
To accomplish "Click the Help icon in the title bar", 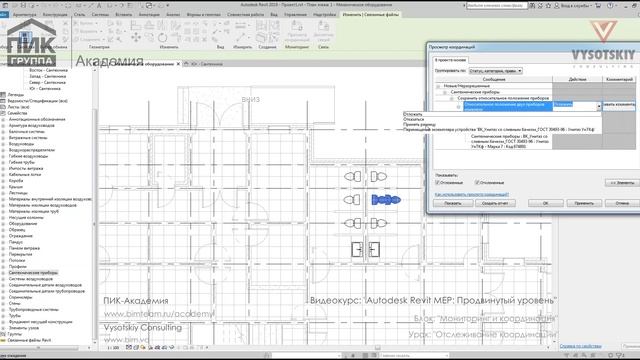I will [610, 6].
